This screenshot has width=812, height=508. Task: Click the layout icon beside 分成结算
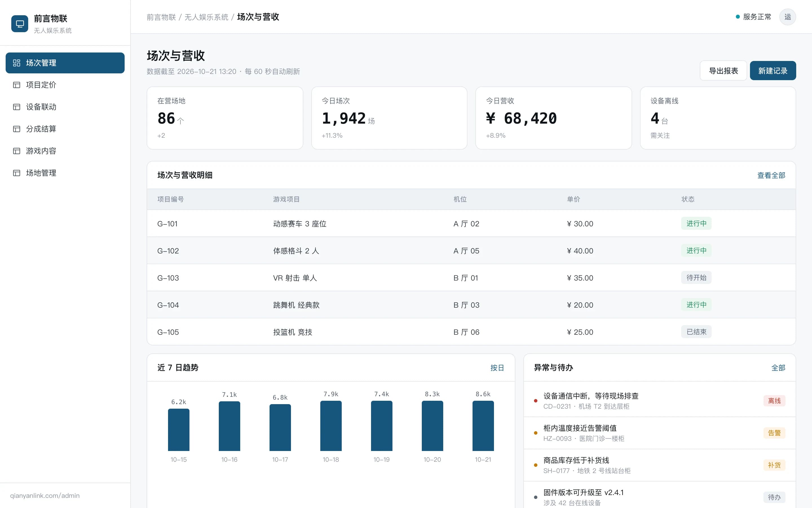pos(16,129)
